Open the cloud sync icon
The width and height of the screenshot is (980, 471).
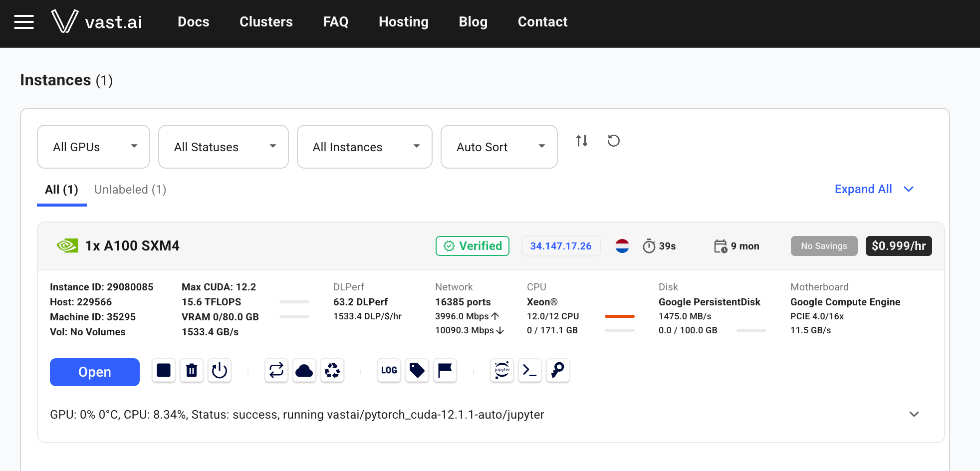(x=304, y=371)
